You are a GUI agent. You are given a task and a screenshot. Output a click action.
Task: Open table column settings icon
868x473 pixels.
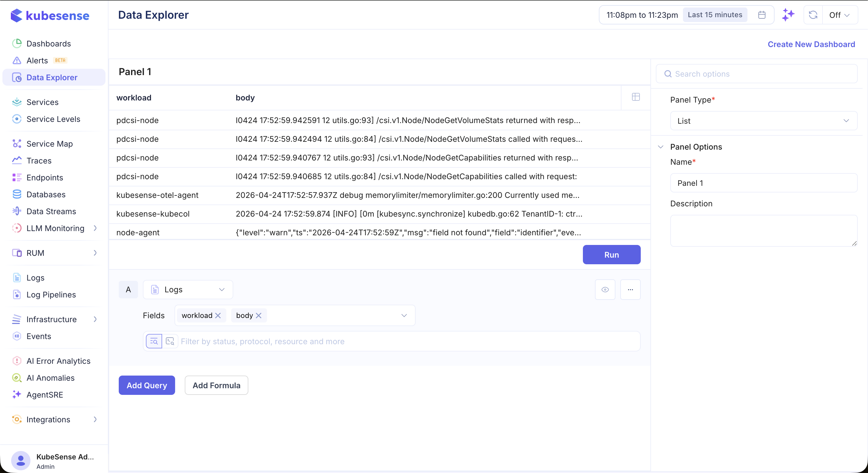636,97
